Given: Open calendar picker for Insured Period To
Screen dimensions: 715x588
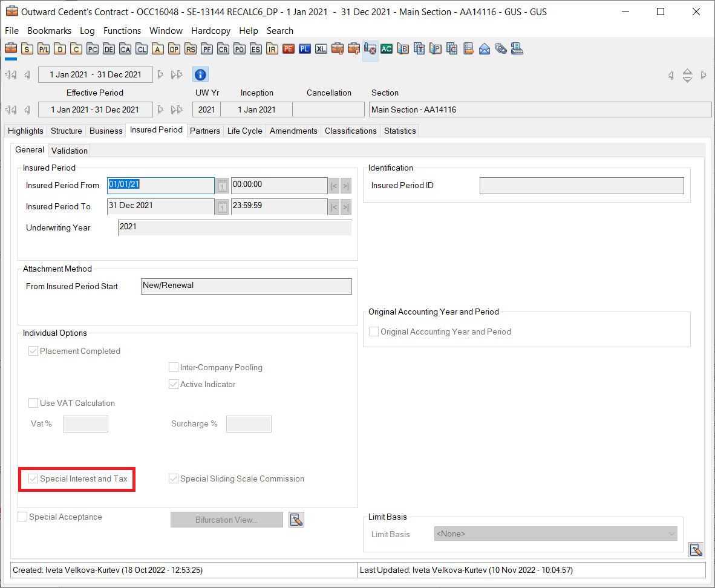Looking at the screenshot, I should tap(223, 207).
